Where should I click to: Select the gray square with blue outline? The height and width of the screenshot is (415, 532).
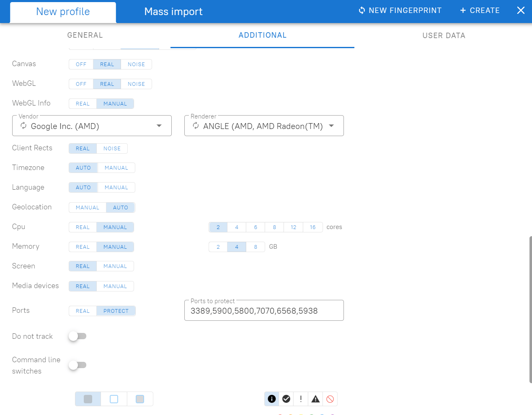tap(140, 399)
